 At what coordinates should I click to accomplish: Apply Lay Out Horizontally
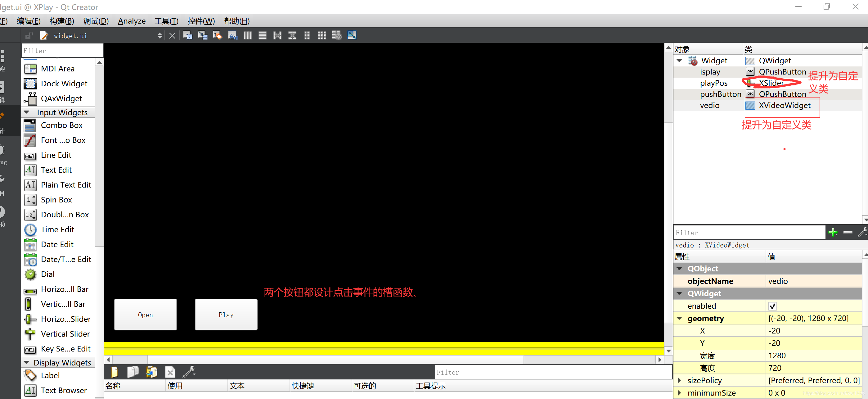248,35
